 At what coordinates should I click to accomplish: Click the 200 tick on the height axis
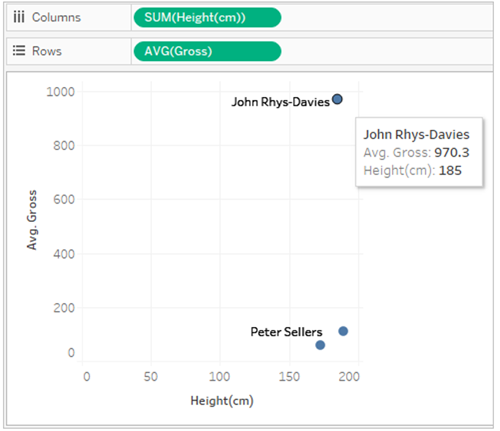point(349,377)
